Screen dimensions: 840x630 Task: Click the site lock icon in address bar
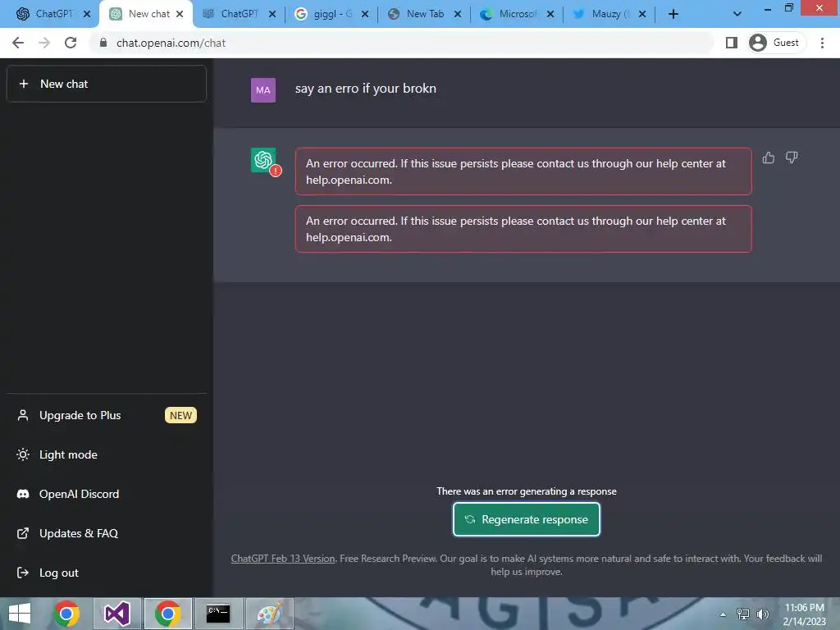click(103, 43)
